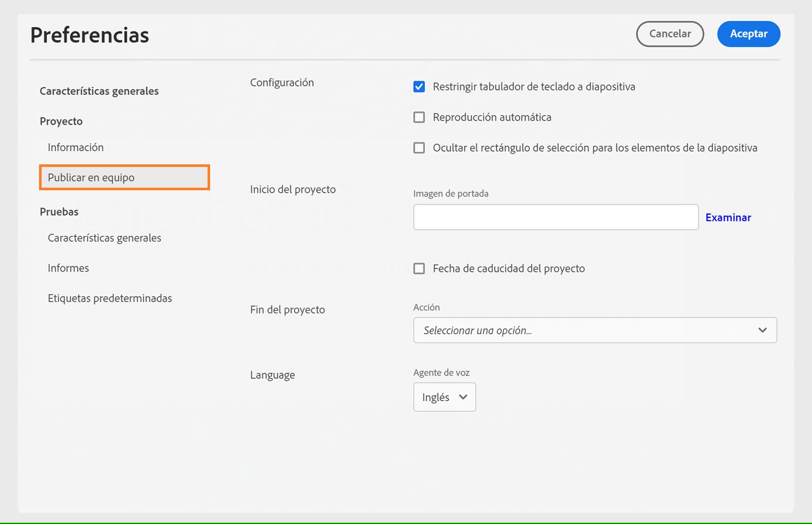Uncheck Restringir tabulador de teclado a diapositiva
The height and width of the screenshot is (524, 812).
click(x=419, y=87)
